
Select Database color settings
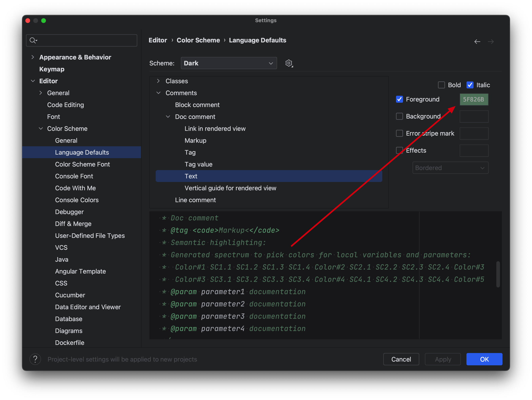(69, 319)
